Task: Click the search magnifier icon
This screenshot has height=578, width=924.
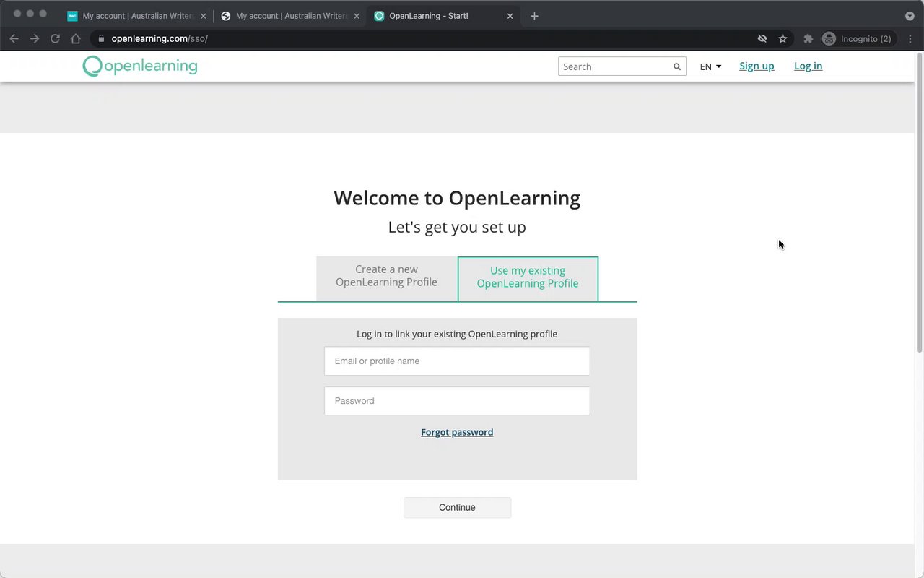Action: 677,66
